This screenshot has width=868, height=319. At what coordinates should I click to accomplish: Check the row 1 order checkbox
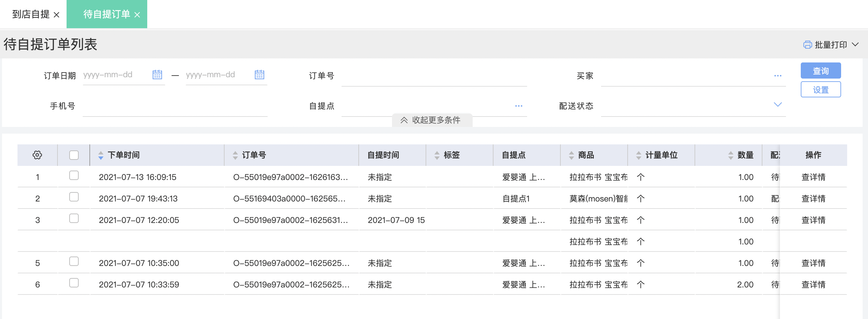click(x=74, y=175)
